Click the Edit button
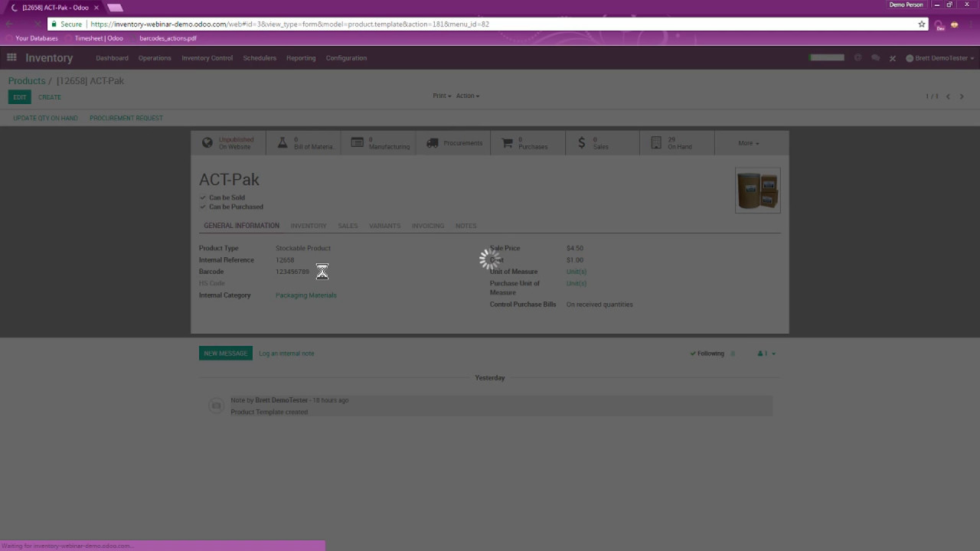Image resolution: width=980 pixels, height=551 pixels. point(20,97)
